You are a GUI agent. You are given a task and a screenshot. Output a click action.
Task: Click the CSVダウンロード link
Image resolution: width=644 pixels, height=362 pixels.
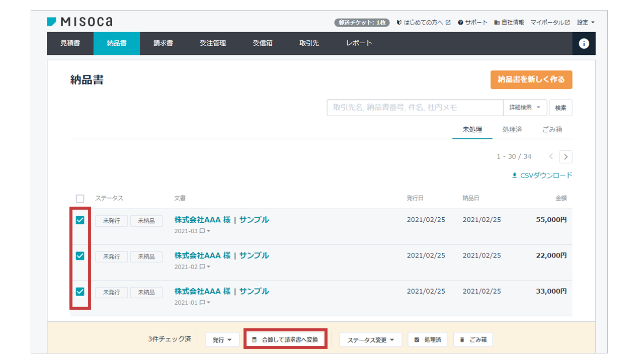pyautogui.click(x=542, y=175)
